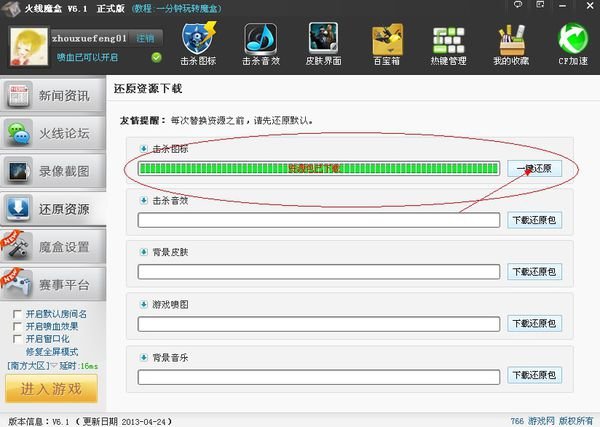Click the 注销 logout link
The height and width of the screenshot is (427, 600).
(x=145, y=38)
